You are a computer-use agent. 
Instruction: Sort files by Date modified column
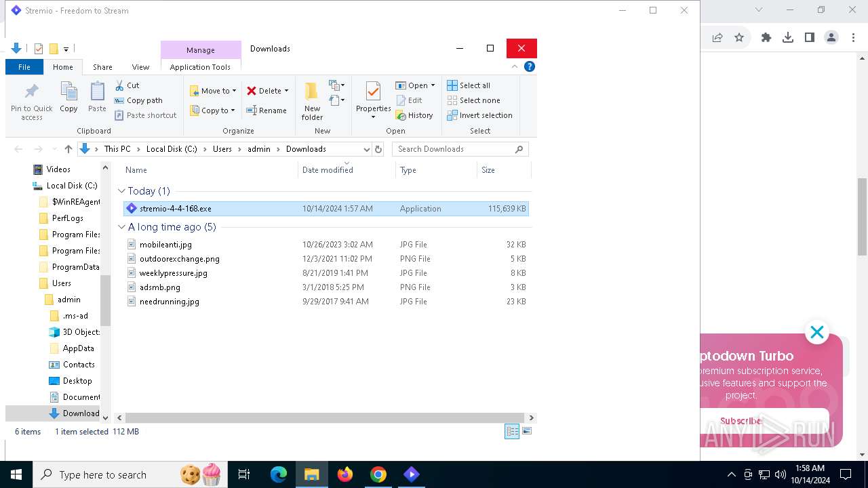click(x=347, y=170)
